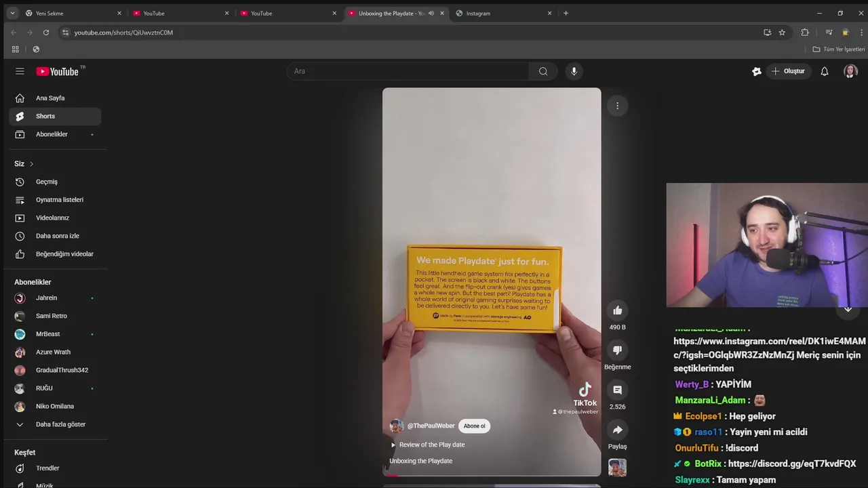The image size is (868, 488).
Task: Open the comments with 2.526 count
Action: 617,390
